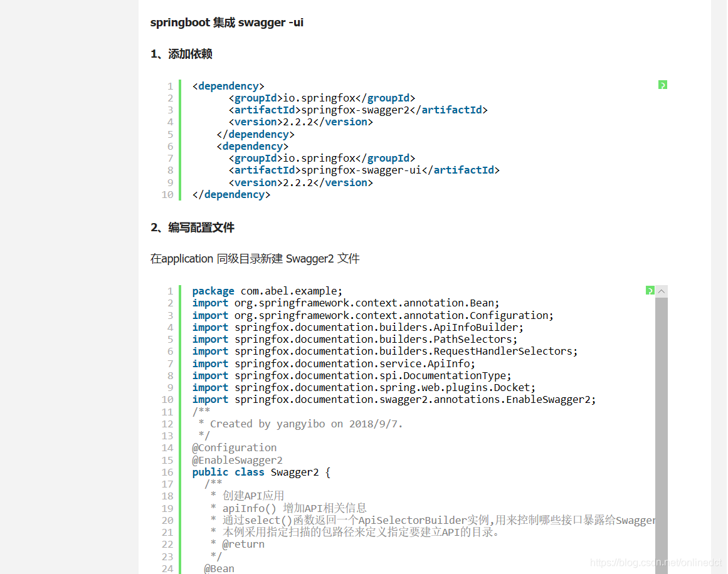
Task: Click the section heading '1、添加依赖'
Action: tap(181, 55)
